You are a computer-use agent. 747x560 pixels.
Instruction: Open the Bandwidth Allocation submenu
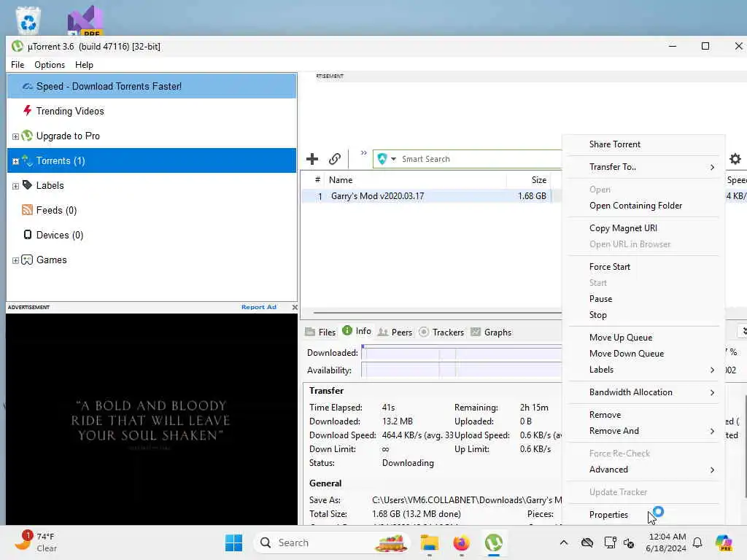coord(643,392)
